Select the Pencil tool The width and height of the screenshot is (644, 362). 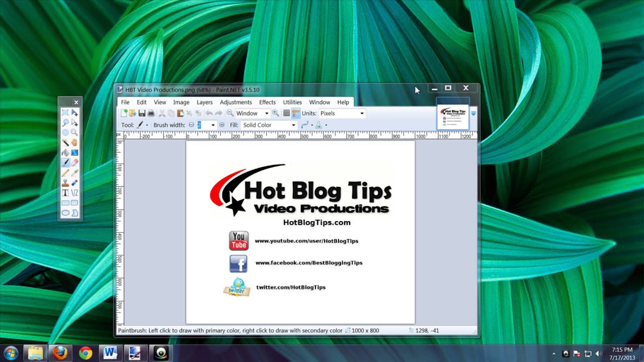[65, 173]
